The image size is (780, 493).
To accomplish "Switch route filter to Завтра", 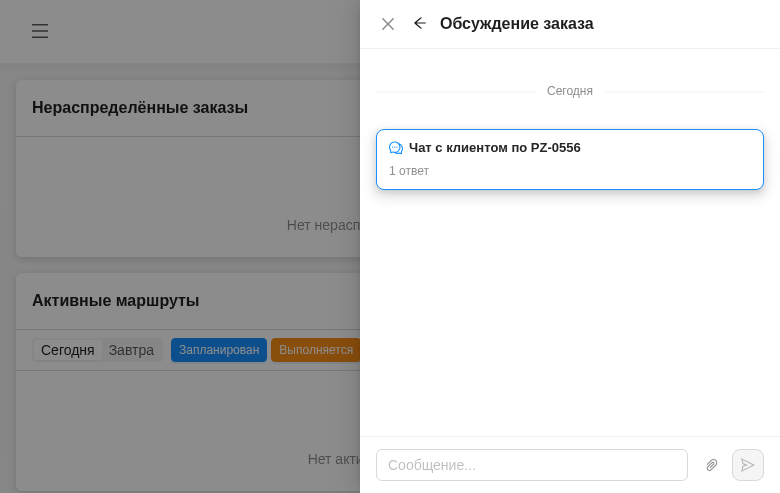I will (131, 350).
